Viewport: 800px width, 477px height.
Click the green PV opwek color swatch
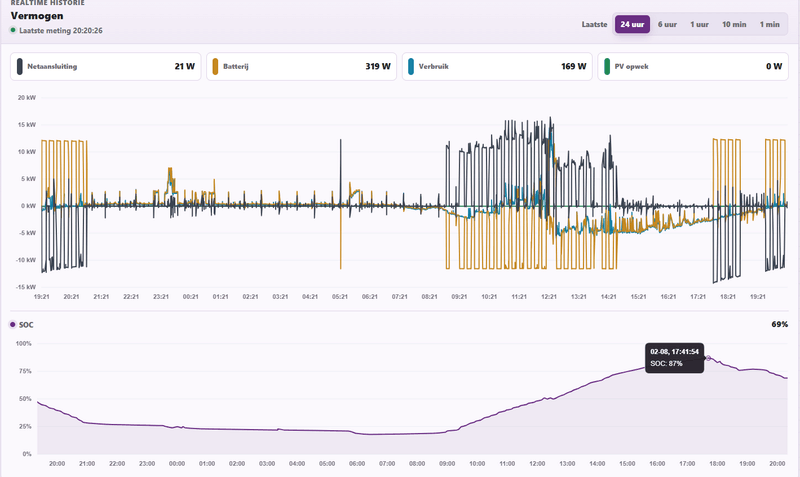[x=607, y=66]
